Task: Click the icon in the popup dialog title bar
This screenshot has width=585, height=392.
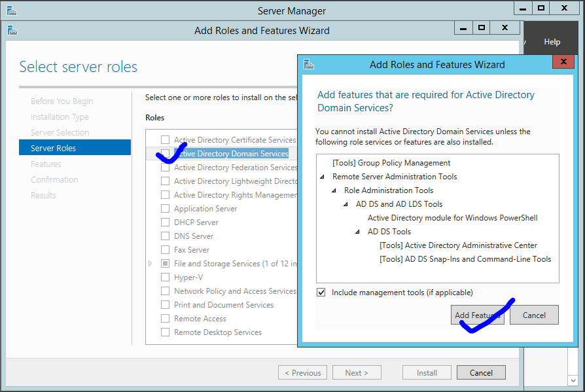Action: point(309,65)
